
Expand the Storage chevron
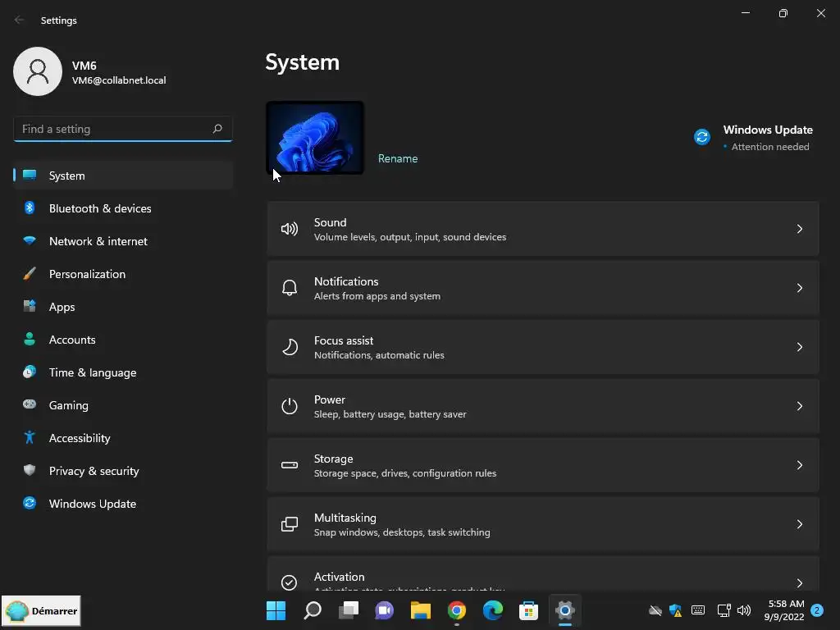(x=799, y=465)
